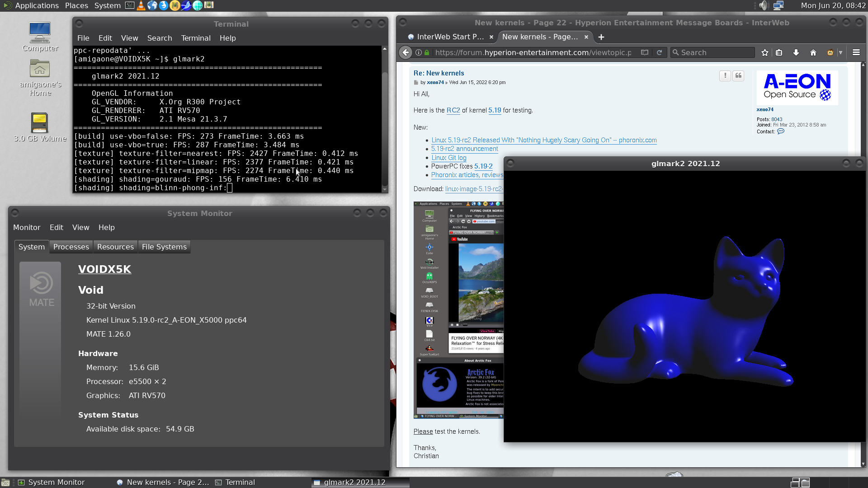Open the phoronix.com Linux 5.19-rc2 link
868x488 pixels.
(544, 140)
